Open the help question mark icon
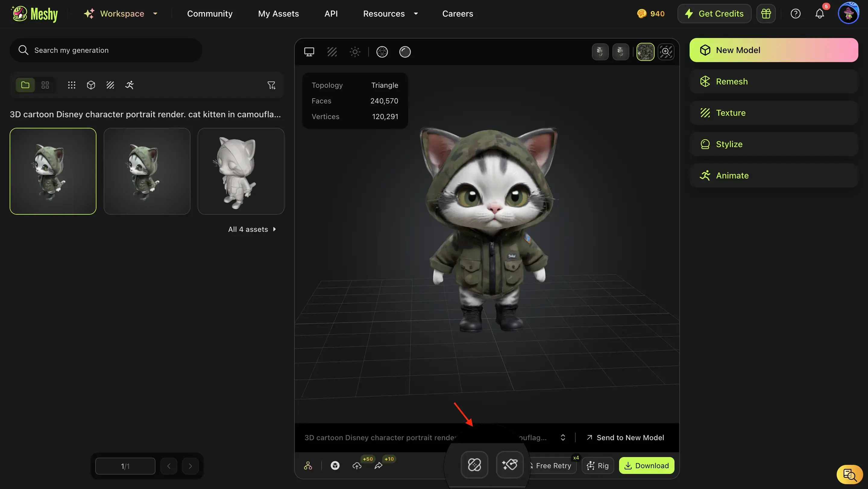 click(x=795, y=14)
